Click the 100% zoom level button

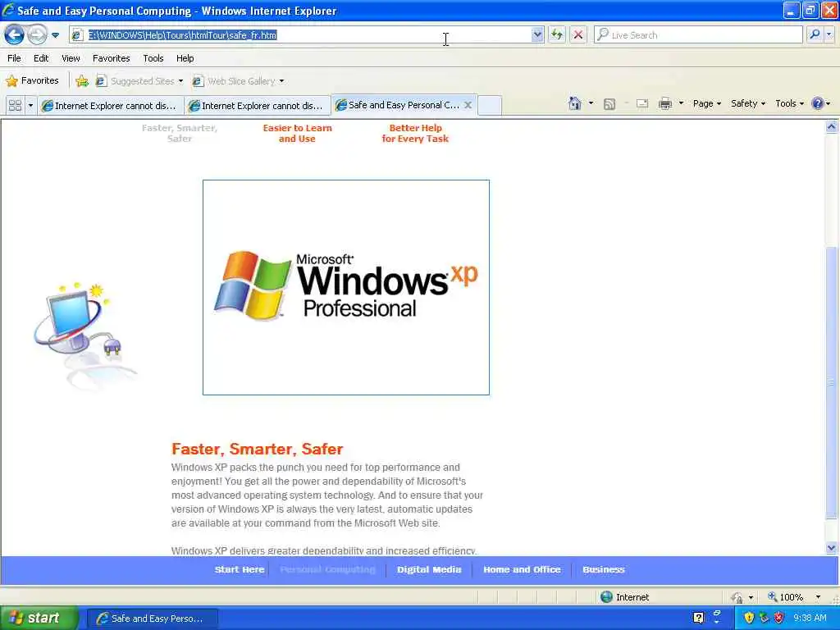(x=787, y=597)
